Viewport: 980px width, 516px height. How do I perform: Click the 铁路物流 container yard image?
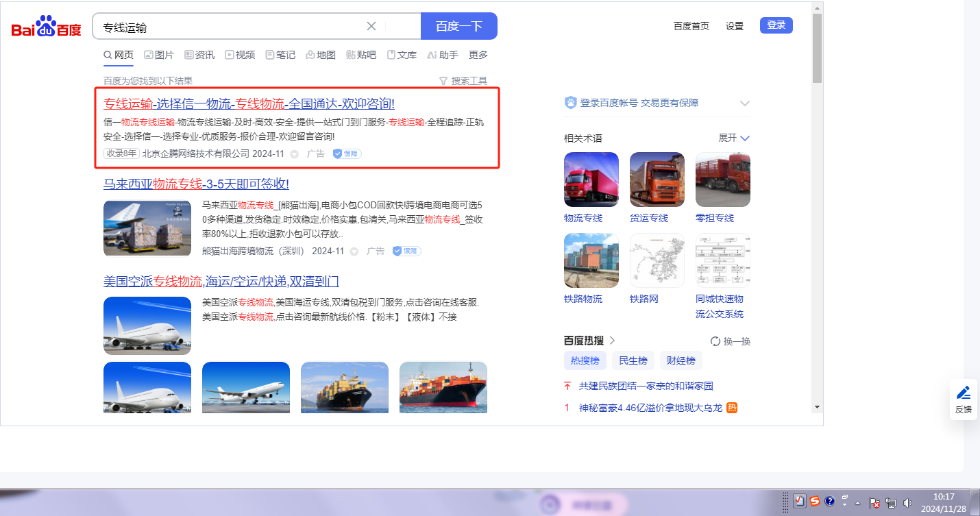coord(591,260)
